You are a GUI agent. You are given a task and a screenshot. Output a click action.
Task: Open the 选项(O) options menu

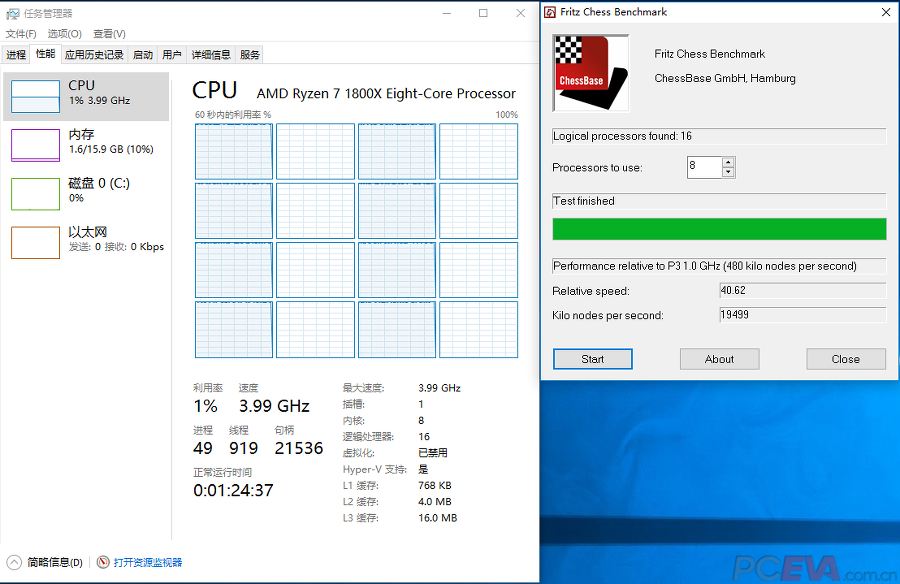pos(65,34)
